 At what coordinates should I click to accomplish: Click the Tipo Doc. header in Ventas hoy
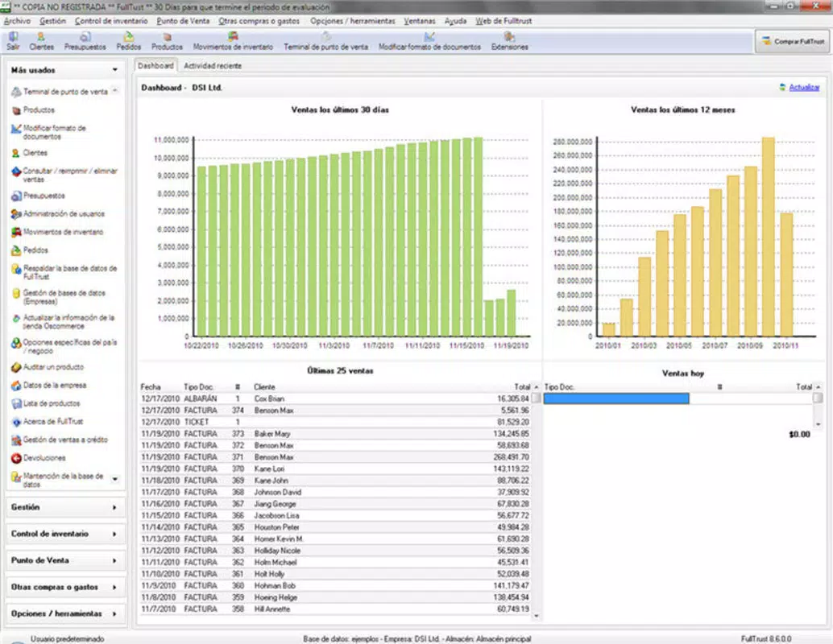point(559,387)
